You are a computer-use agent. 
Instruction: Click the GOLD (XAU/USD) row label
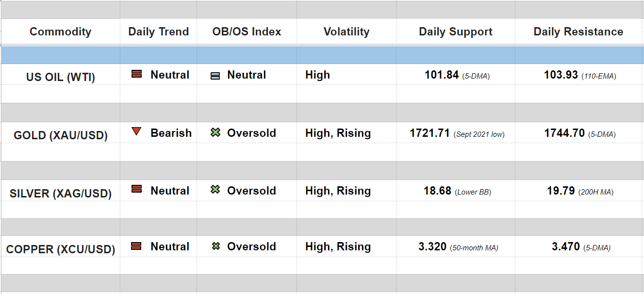point(61,135)
